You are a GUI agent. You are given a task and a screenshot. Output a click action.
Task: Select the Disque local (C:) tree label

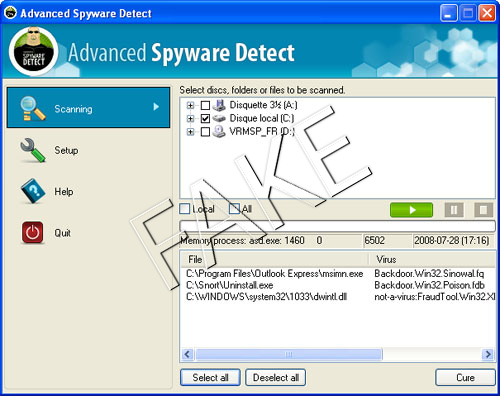click(262, 118)
